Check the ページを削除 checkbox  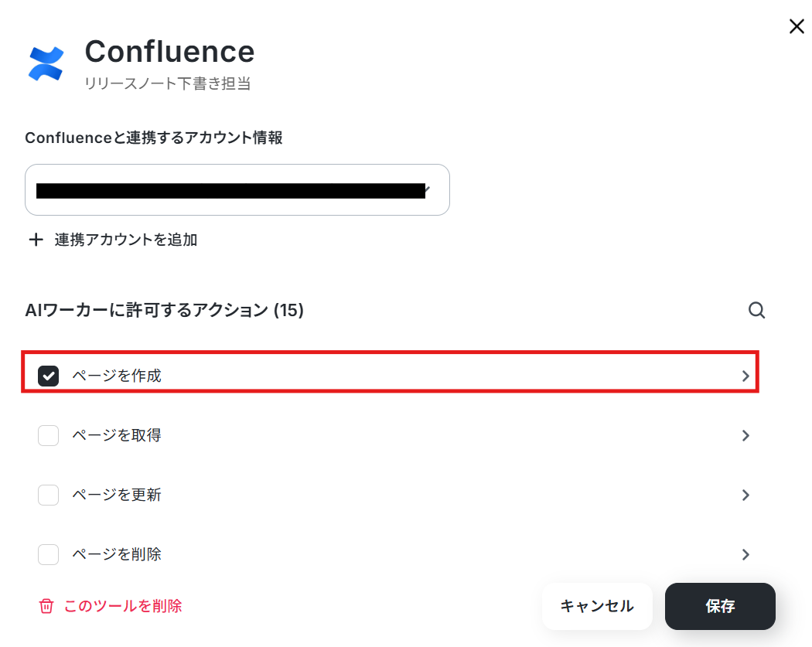pyautogui.click(x=48, y=554)
